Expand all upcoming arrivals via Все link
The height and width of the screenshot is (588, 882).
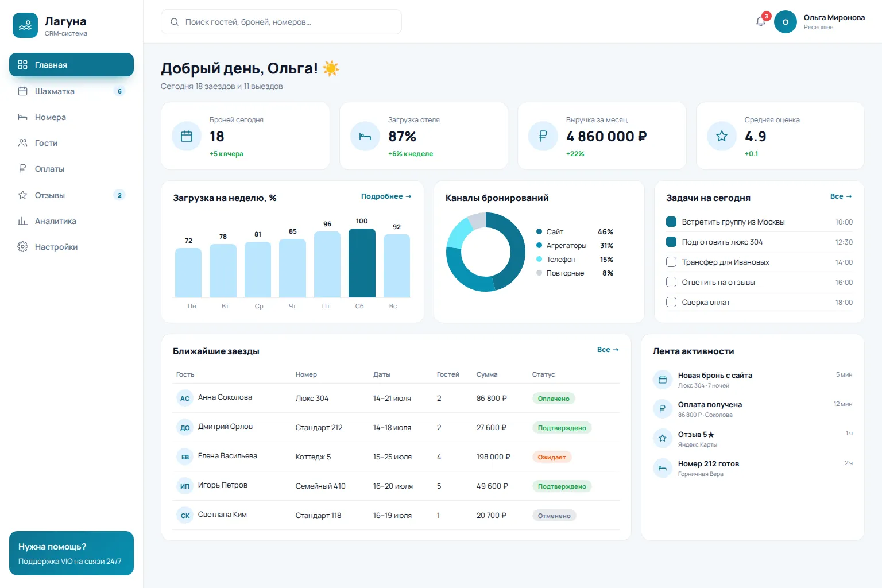(608, 350)
